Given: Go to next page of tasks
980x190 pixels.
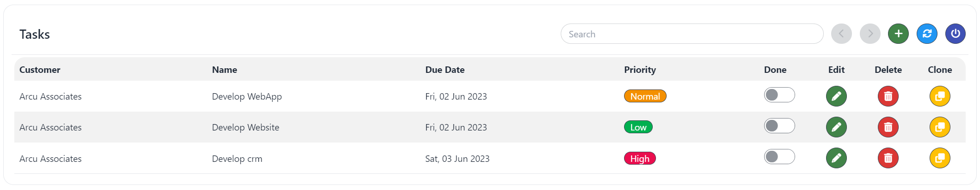Looking at the screenshot, I should tap(870, 34).
